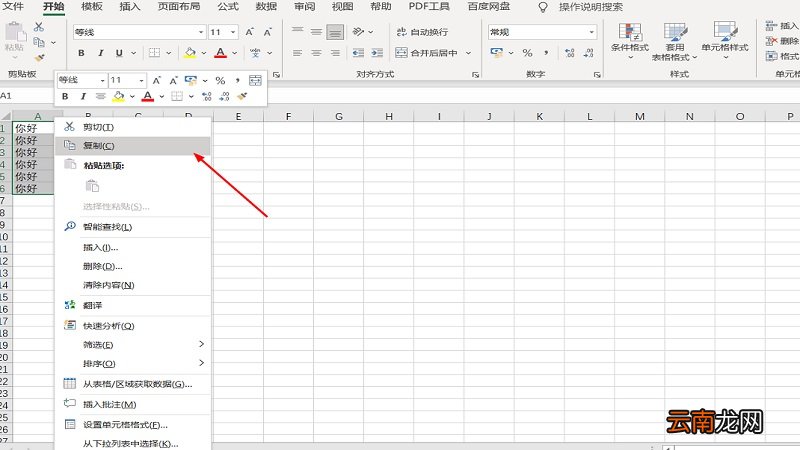800x450 pixels.
Task: Toggle Bold in the ribbon font group
Action: 81,53
